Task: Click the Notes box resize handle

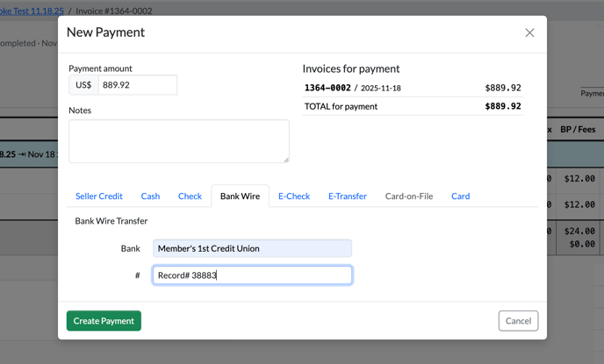Action: 285,160
